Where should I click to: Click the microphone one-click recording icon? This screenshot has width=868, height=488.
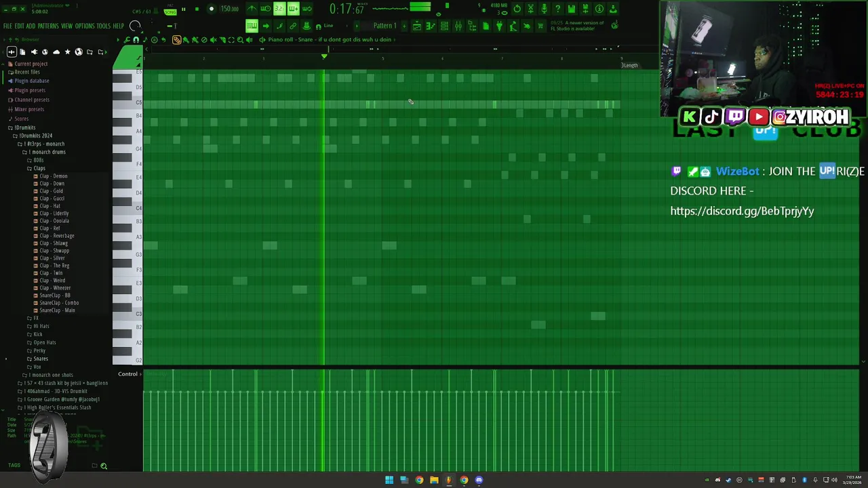544,9
